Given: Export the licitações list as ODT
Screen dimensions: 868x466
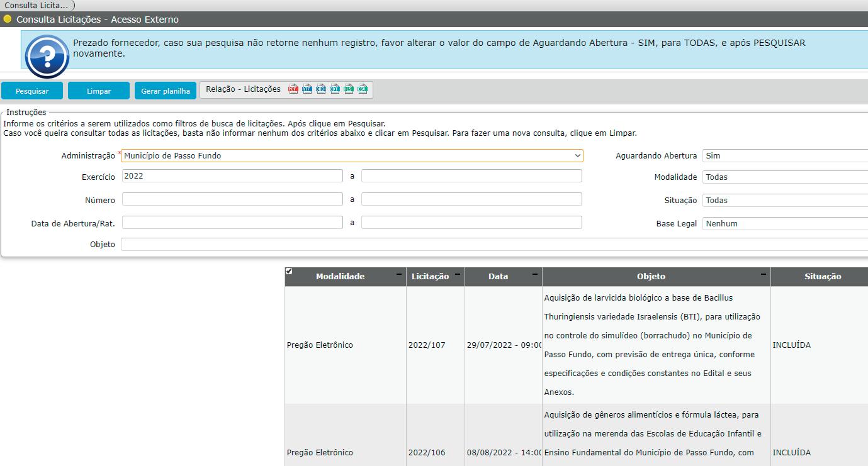Looking at the screenshot, I should click(x=334, y=89).
